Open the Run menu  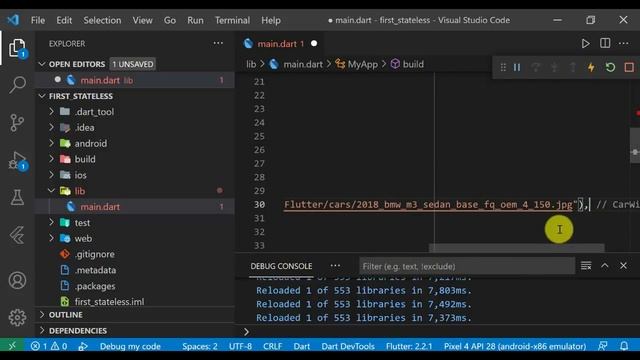tap(195, 20)
